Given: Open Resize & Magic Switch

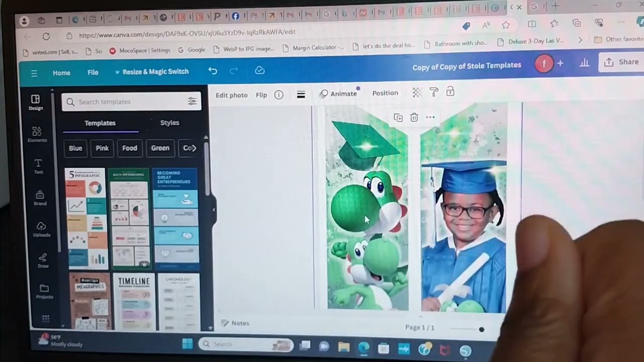Looking at the screenshot, I should 151,72.
